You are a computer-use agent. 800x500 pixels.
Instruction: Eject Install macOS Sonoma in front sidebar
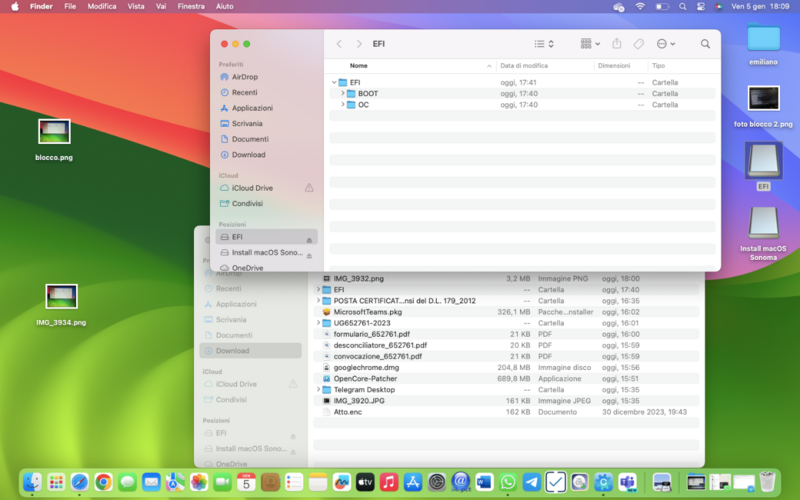point(309,256)
